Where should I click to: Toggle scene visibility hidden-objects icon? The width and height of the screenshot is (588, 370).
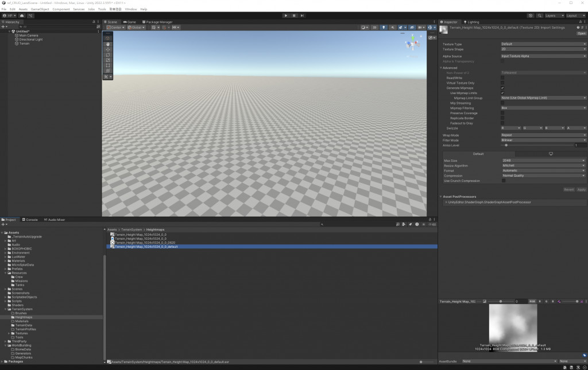[412, 28]
